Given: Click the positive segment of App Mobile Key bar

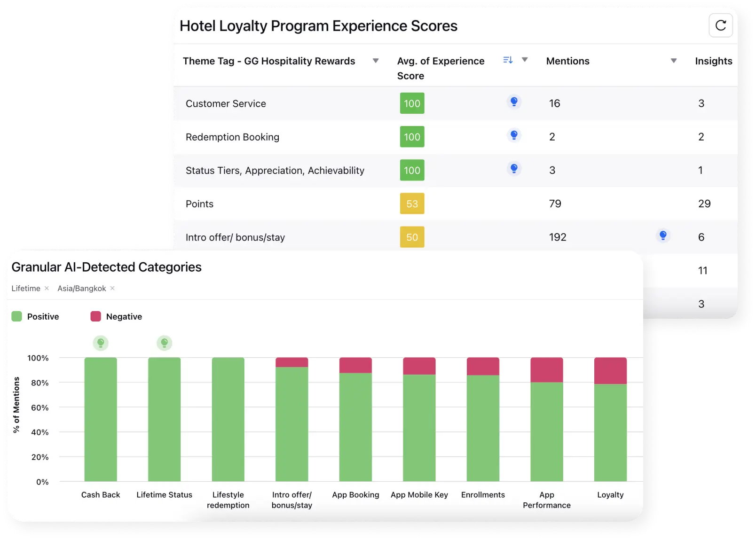Looking at the screenshot, I should tap(419, 428).
